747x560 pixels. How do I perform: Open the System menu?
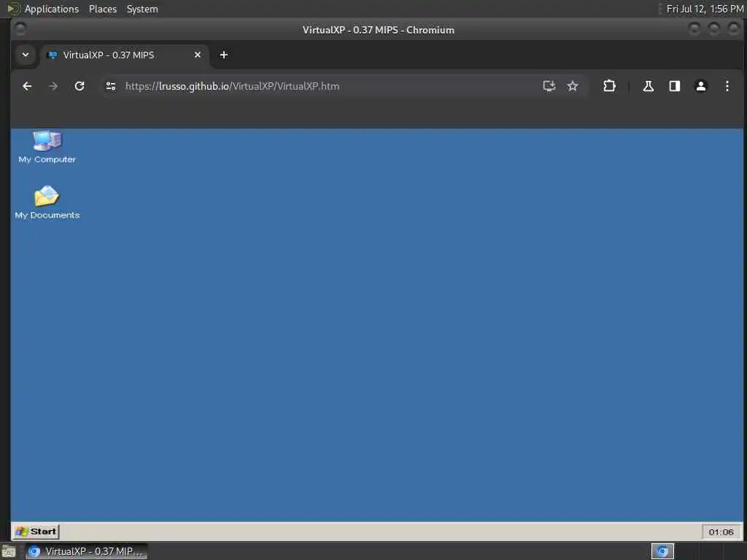[x=142, y=9]
